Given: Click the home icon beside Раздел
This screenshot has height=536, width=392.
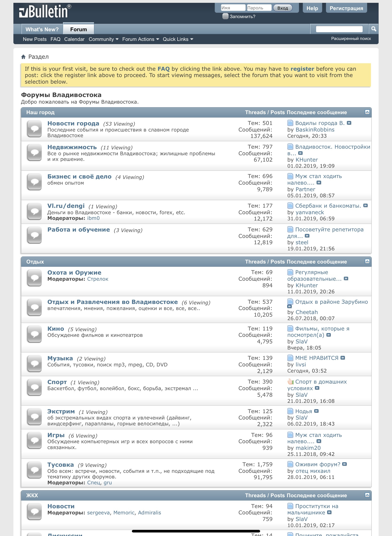Looking at the screenshot, I should 23,57.
